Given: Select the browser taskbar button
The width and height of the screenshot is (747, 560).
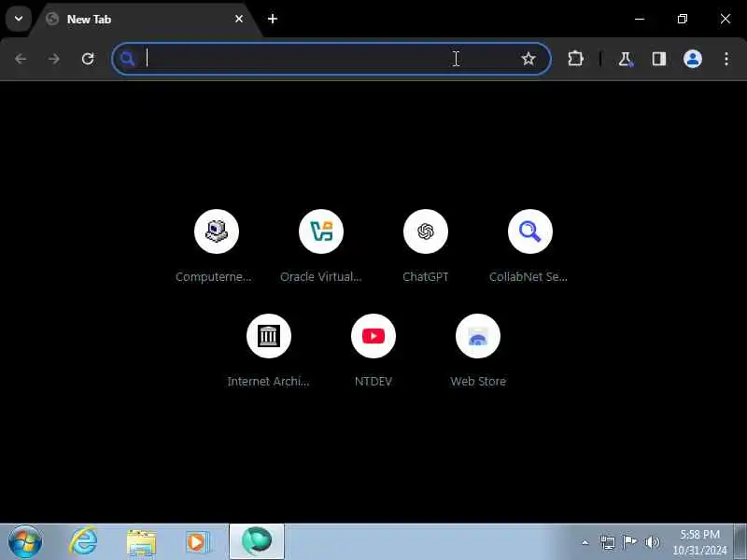Looking at the screenshot, I should [257, 541].
